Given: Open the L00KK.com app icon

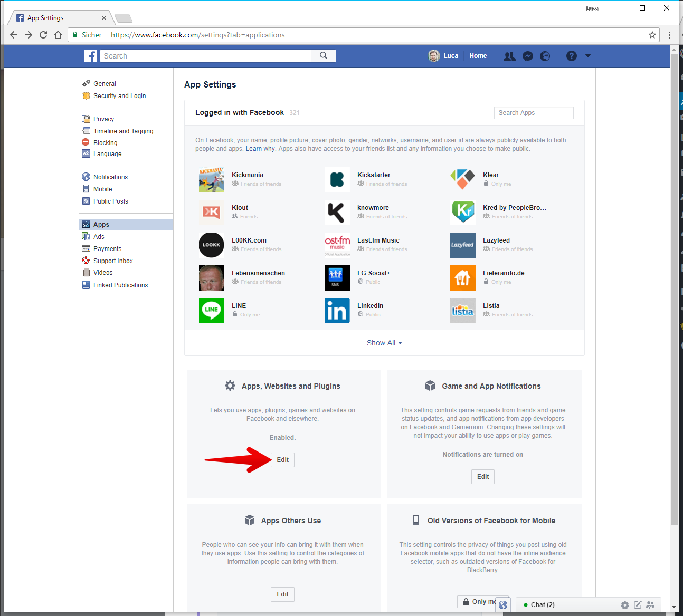Looking at the screenshot, I should (x=212, y=245).
